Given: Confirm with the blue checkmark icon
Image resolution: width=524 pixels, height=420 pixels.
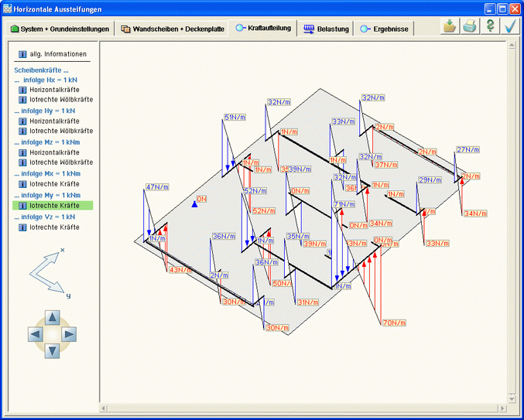Looking at the screenshot, I should click(x=510, y=27).
